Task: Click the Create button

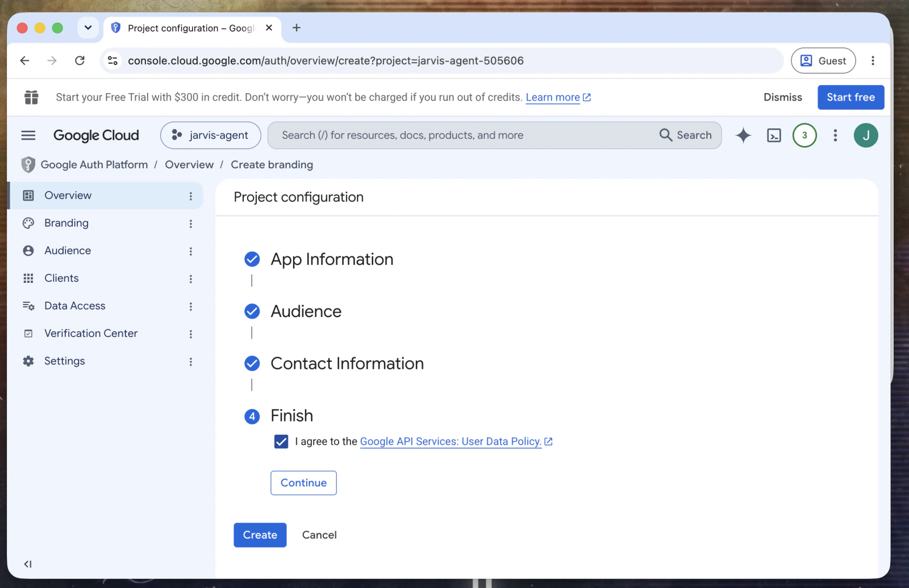Action: [260, 535]
